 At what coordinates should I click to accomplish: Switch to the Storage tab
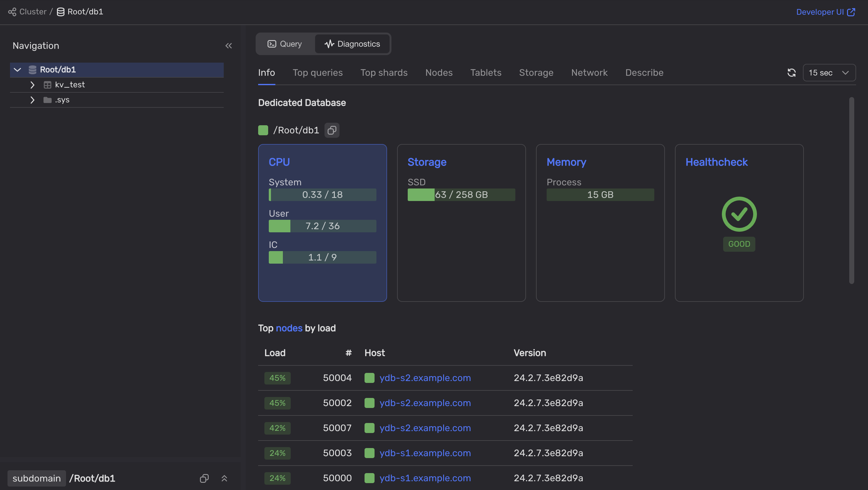coord(536,73)
